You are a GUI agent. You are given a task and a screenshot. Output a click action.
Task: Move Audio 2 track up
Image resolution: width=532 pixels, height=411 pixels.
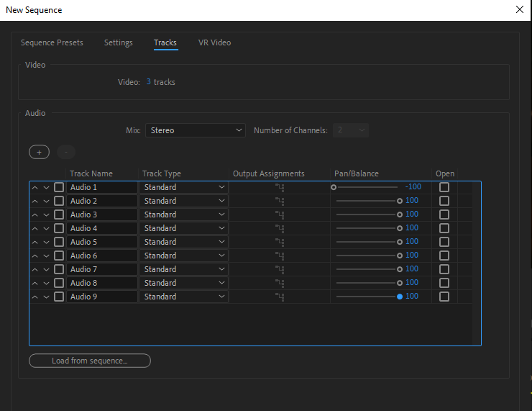(35, 201)
